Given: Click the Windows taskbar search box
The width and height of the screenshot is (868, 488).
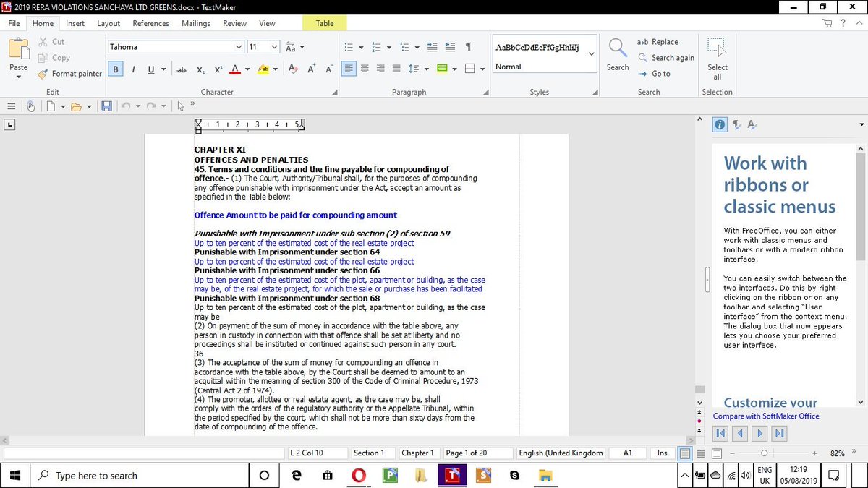Looking at the screenshot, I should [x=139, y=476].
